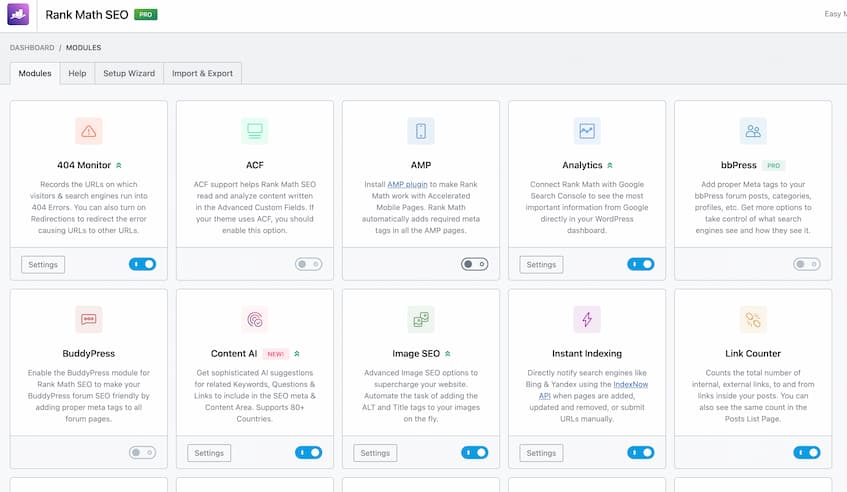847x492 pixels.
Task: Enable the bbPress module toggle
Action: [807, 264]
